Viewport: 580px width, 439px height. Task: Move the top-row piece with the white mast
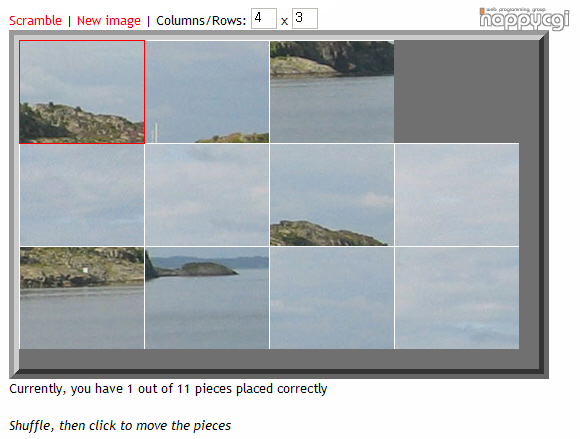pos(207,92)
